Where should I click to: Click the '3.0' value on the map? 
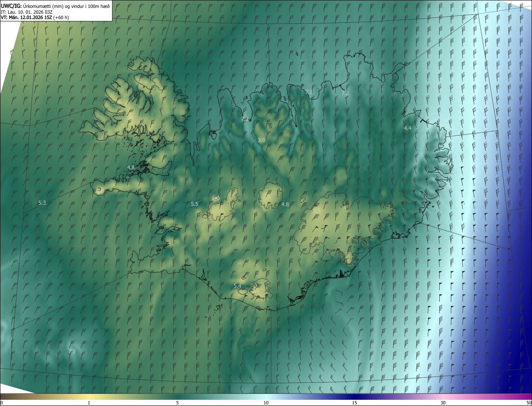(261, 141)
